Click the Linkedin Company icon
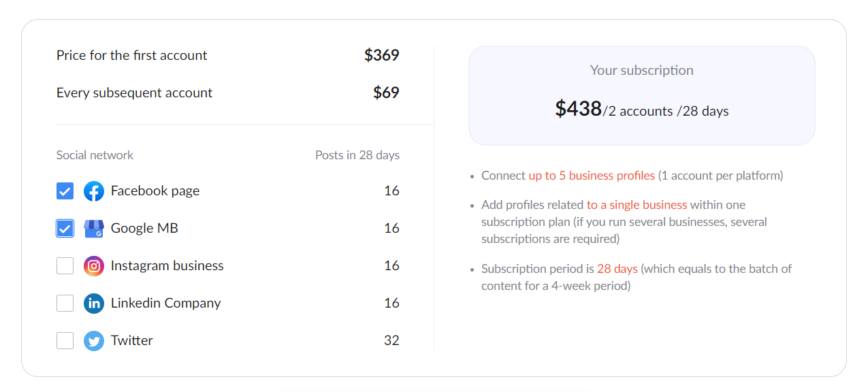Image resolution: width=868 pixels, height=392 pixels. click(x=94, y=304)
